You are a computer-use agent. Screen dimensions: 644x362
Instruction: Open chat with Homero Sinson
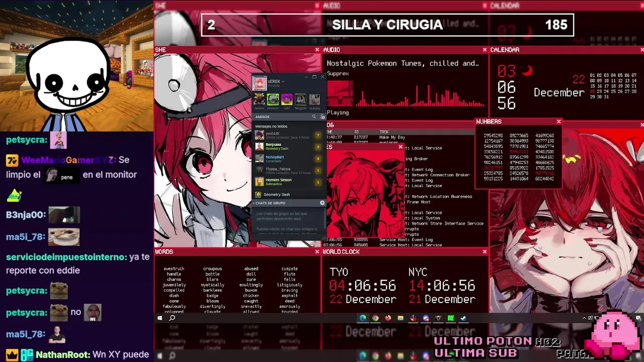click(288, 182)
